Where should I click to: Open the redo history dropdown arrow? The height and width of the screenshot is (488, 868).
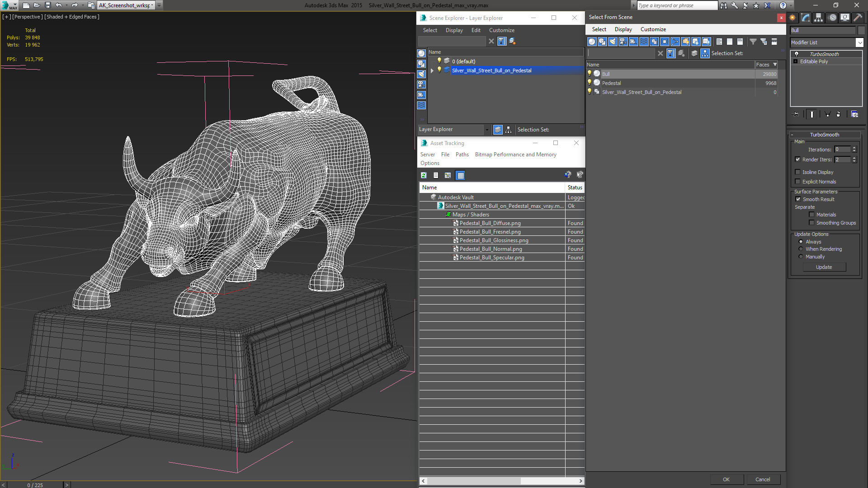click(83, 5)
